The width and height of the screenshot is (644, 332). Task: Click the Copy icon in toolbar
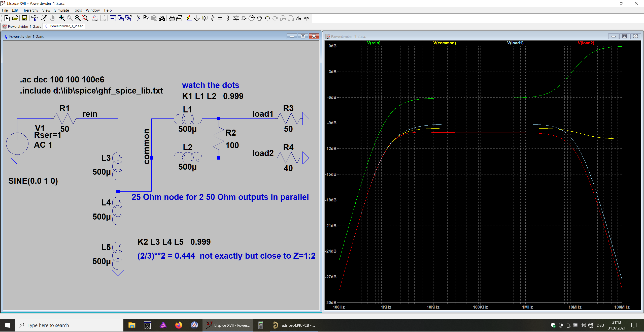point(146,18)
